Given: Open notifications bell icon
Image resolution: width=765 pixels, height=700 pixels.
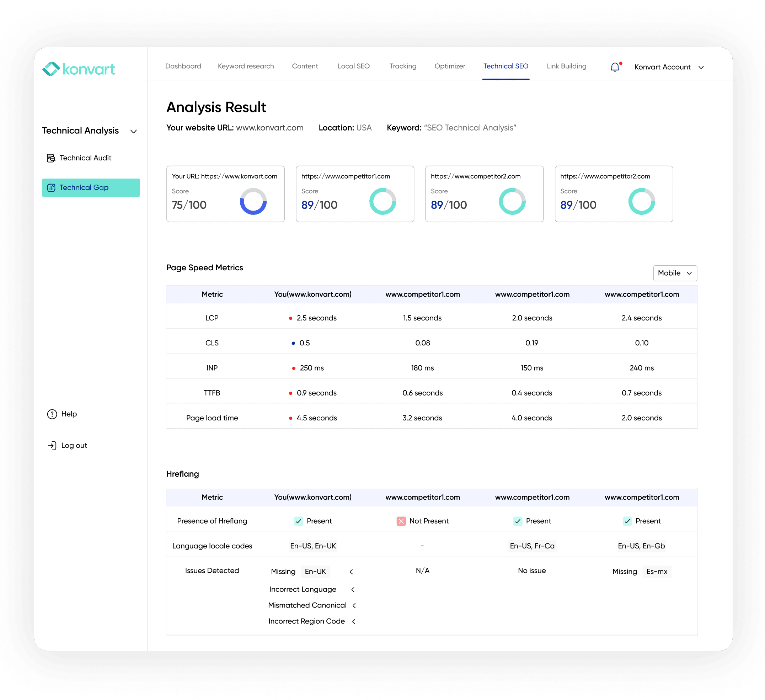Looking at the screenshot, I should pos(615,67).
